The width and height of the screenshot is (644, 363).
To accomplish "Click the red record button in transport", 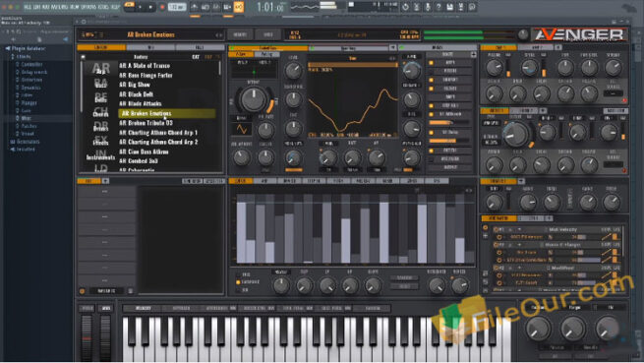I will [162, 7].
